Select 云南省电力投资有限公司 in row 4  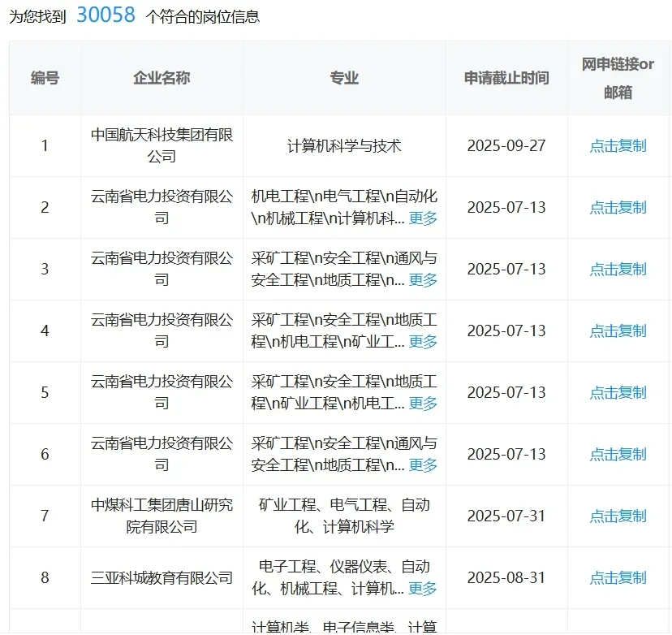(162, 331)
